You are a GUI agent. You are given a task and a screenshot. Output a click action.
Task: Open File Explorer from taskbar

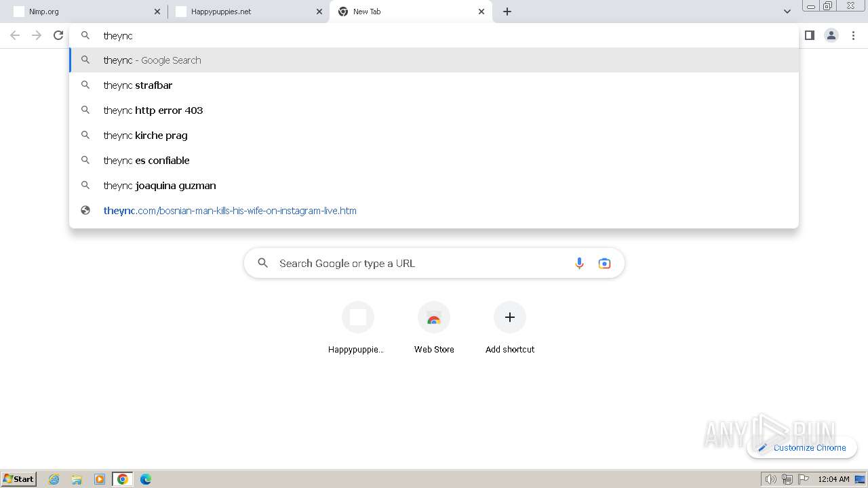77,479
